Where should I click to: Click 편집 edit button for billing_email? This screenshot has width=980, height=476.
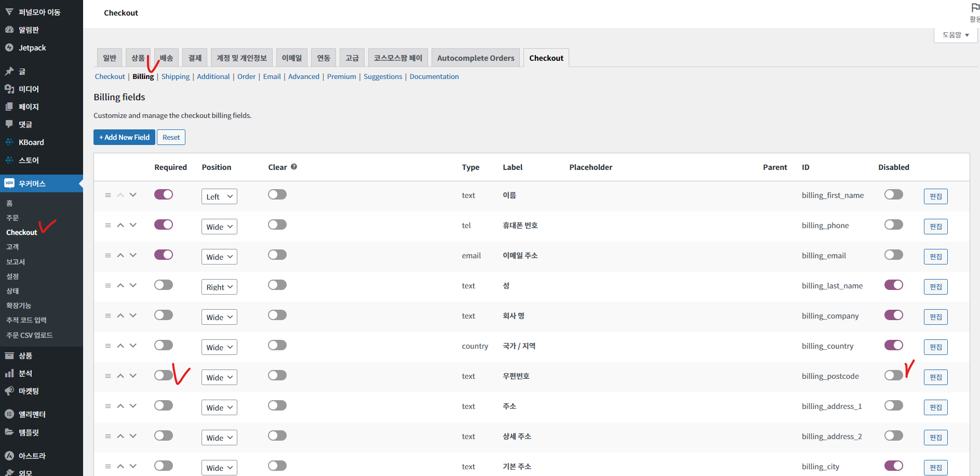click(x=935, y=257)
